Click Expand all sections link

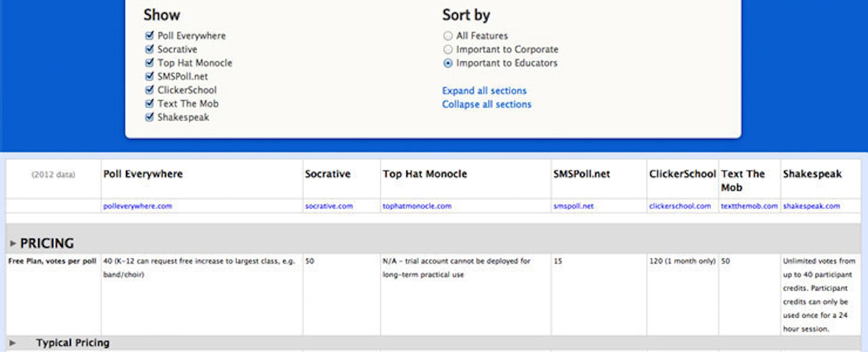[484, 90]
